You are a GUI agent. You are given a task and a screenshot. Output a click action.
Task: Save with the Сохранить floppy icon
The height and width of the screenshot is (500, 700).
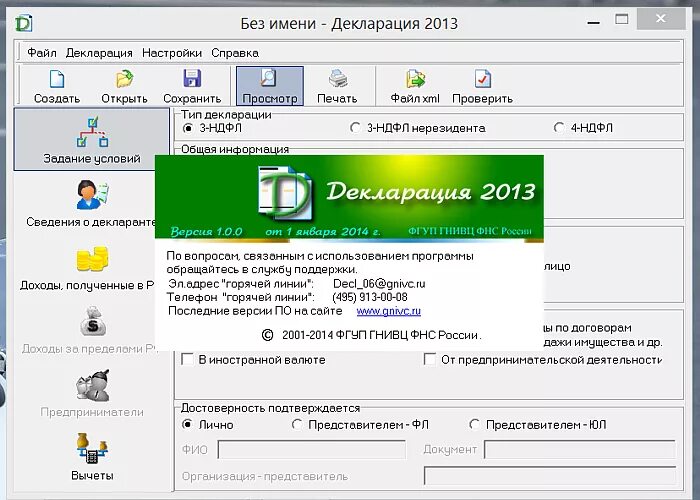point(192,79)
